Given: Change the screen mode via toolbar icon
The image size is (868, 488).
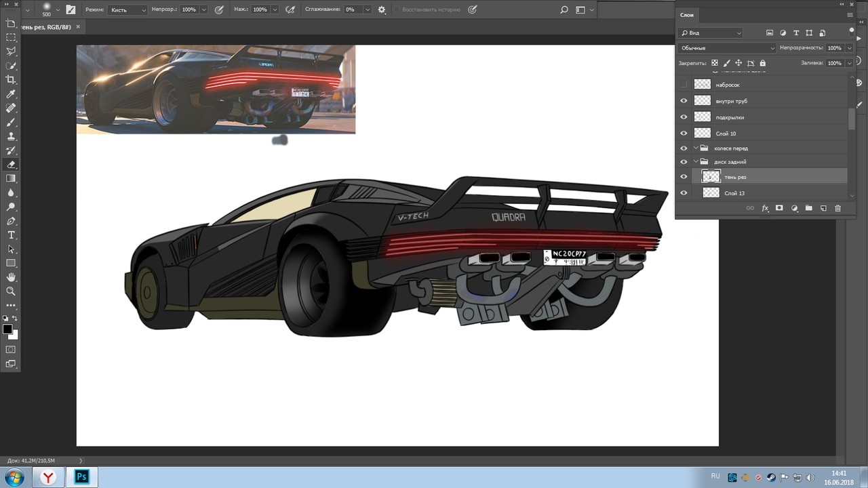Looking at the screenshot, I should coord(11,364).
